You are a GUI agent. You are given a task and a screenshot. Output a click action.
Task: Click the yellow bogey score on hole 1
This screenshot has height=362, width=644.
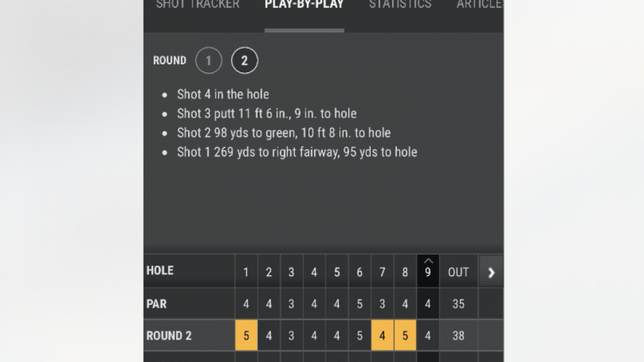(x=246, y=336)
